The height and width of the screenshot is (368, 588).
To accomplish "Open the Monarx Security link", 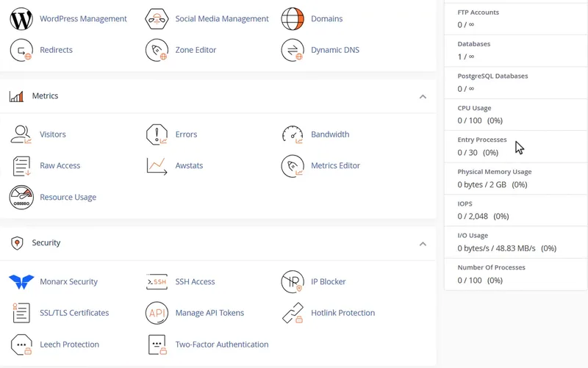I will coord(68,282).
